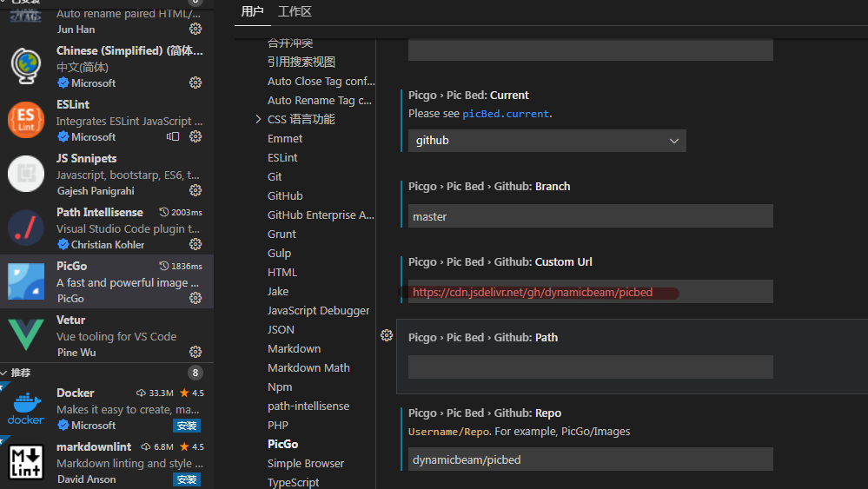Click the ESLint extension logo
Image resolution: width=868 pixels, height=489 pixels.
pos(26,120)
